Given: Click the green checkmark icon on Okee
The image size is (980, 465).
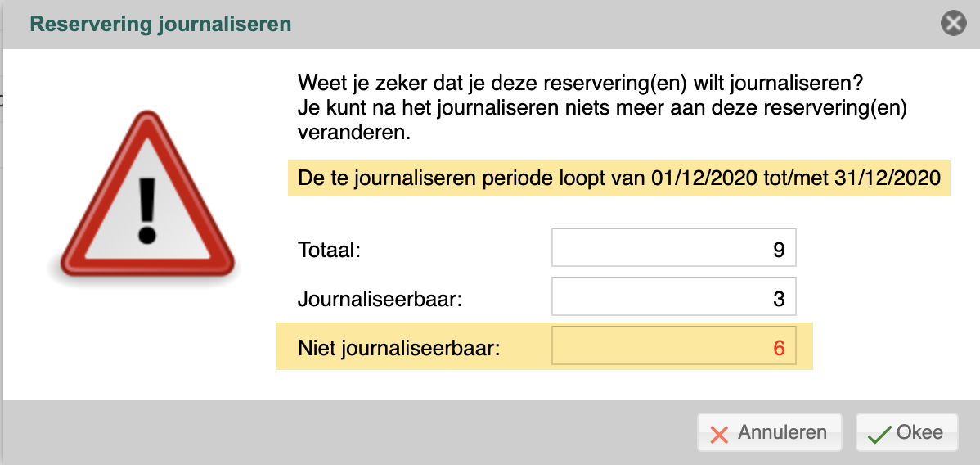Looking at the screenshot, I should pyautogui.click(x=879, y=433).
